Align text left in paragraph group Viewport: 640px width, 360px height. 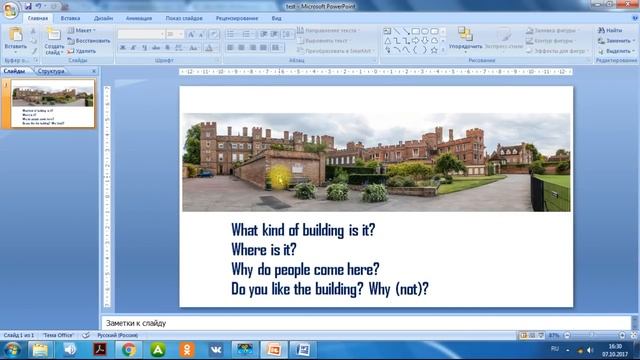230,48
